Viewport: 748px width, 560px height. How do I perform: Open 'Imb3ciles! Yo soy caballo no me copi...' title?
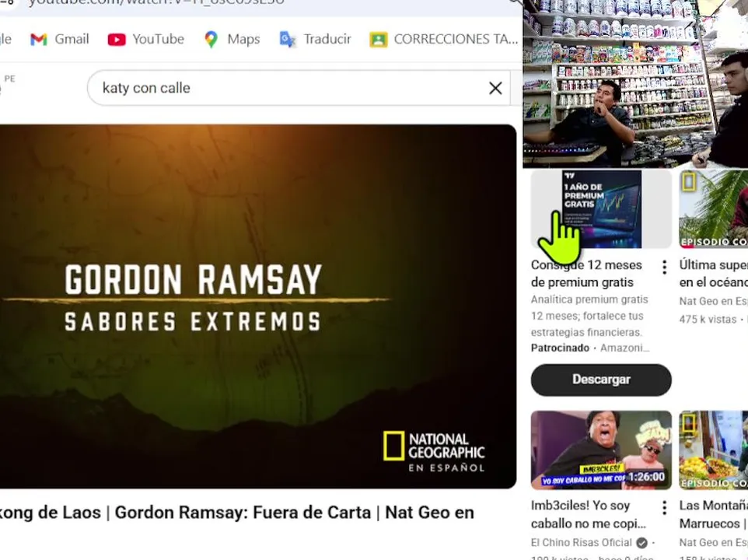coord(589,514)
